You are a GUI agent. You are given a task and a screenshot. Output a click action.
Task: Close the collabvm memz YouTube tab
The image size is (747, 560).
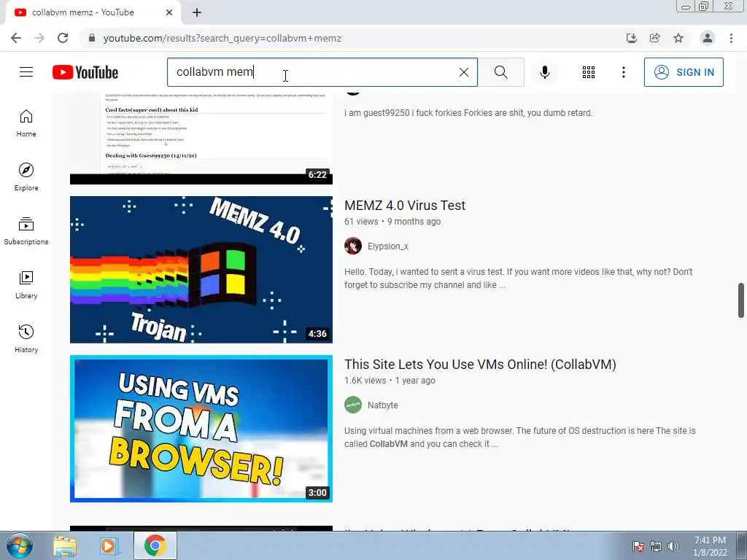pyautogui.click(x=169, y=12)
